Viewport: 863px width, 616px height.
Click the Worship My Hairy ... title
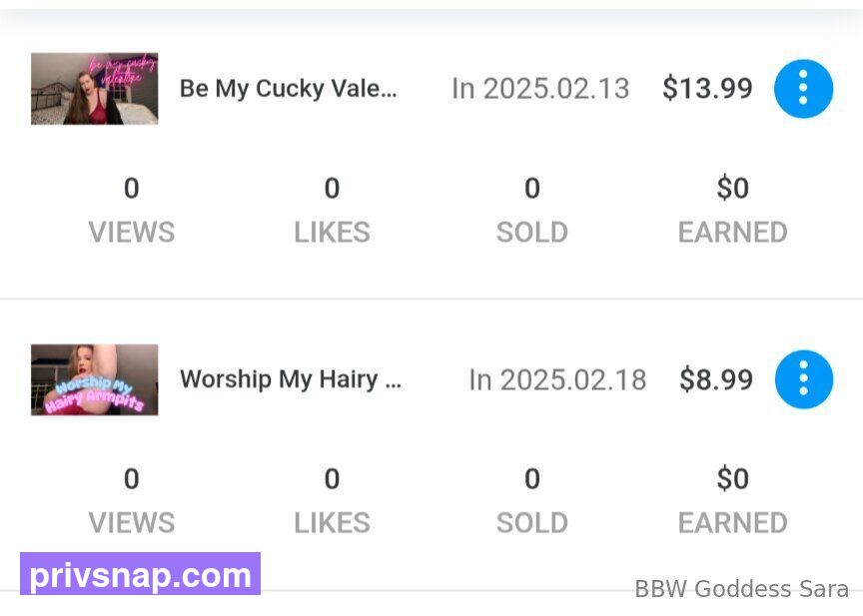291,379
